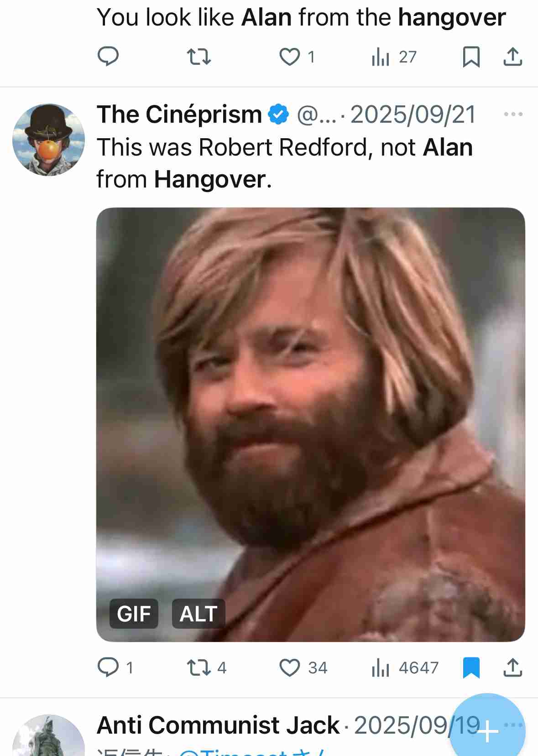Repost the Alan from the hangover tweet

(199, 57)
